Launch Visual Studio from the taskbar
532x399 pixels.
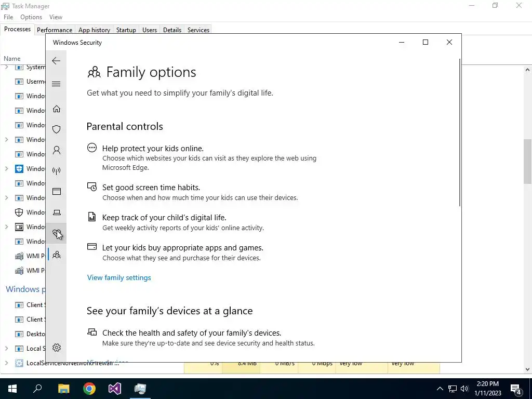tap(115, 389)
